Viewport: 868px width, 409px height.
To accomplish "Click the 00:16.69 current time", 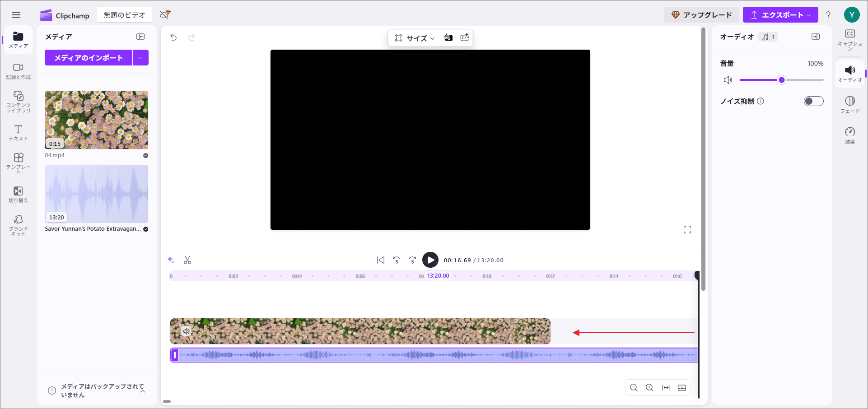I will pyautogui.click(x=457, y=260).
